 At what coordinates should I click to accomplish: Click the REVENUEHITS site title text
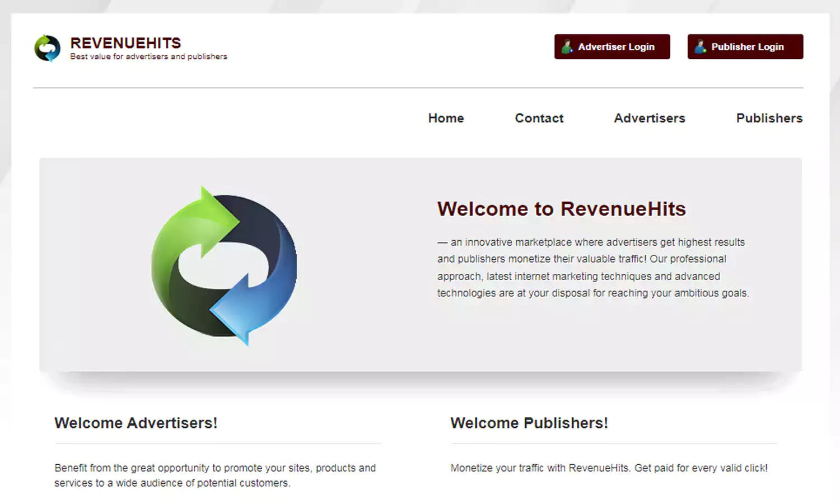click(x=125, y=43)
